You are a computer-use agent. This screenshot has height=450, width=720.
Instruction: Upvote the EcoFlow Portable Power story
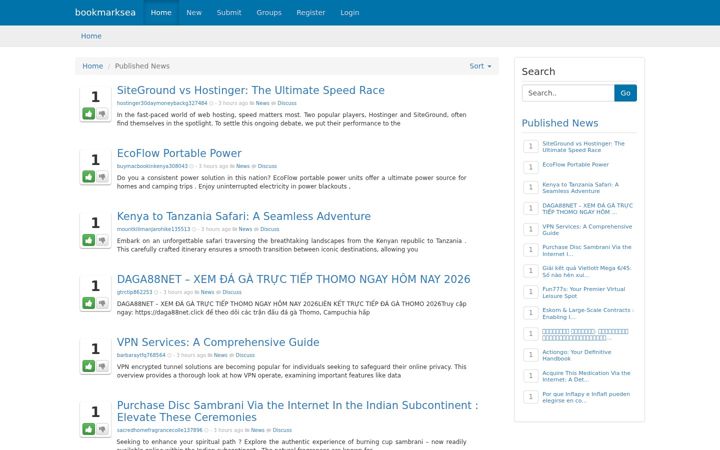(89, 176)
